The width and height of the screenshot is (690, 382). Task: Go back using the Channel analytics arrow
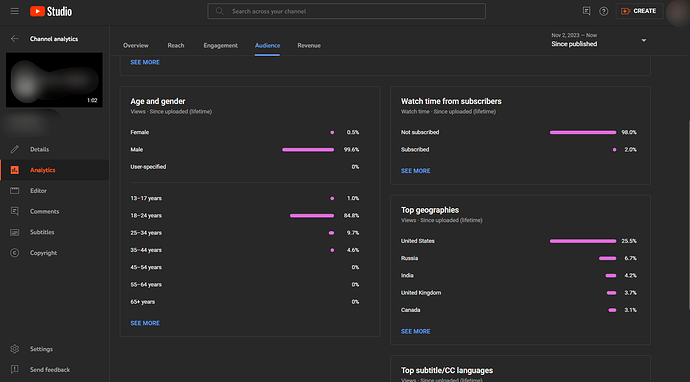click(15, 39)
